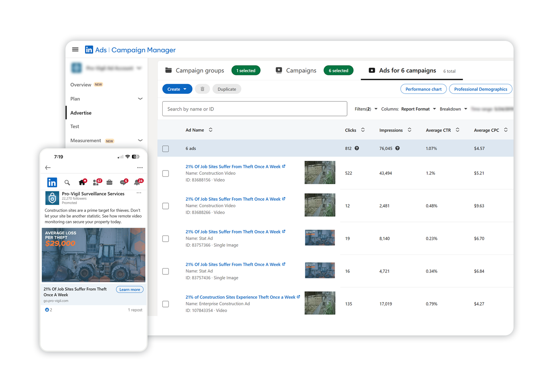Viewport: 549px width, 392px height.
Task: Select the Jobs briefcase icon on mobile
Action: tap(109, 182)
